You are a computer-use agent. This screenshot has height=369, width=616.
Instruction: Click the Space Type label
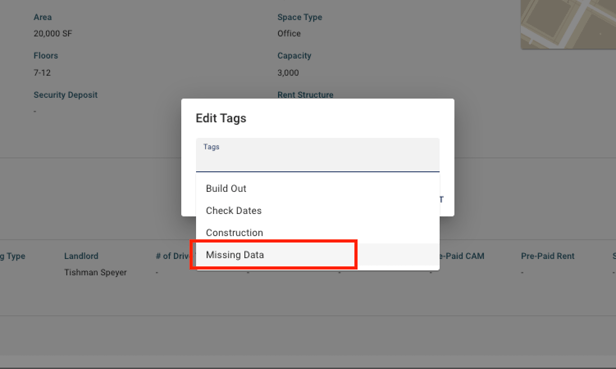click(x=300, y=17)
